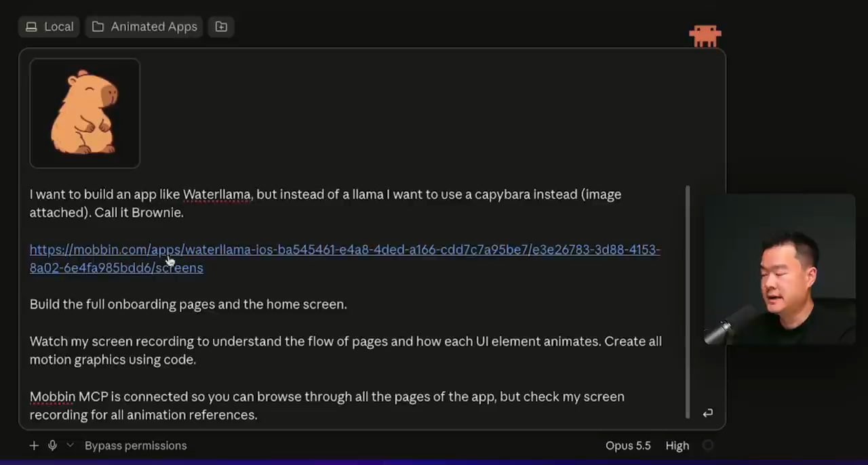Click the add folder icon
Image resolution: width=868 pixels, height=465 pixels.
[221, 26]
